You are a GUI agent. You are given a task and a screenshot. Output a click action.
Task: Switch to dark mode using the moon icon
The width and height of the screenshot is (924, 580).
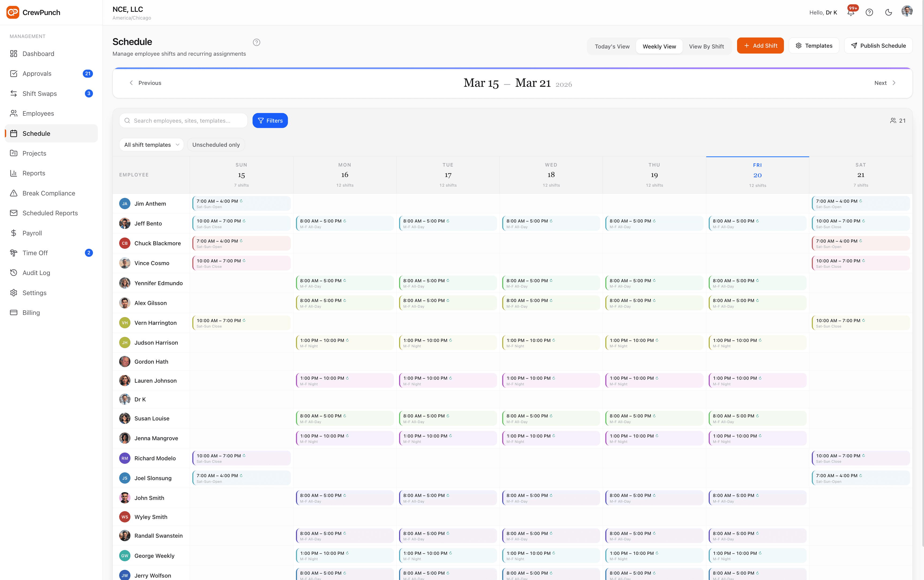pyautogui.click(x=888, y=12)
